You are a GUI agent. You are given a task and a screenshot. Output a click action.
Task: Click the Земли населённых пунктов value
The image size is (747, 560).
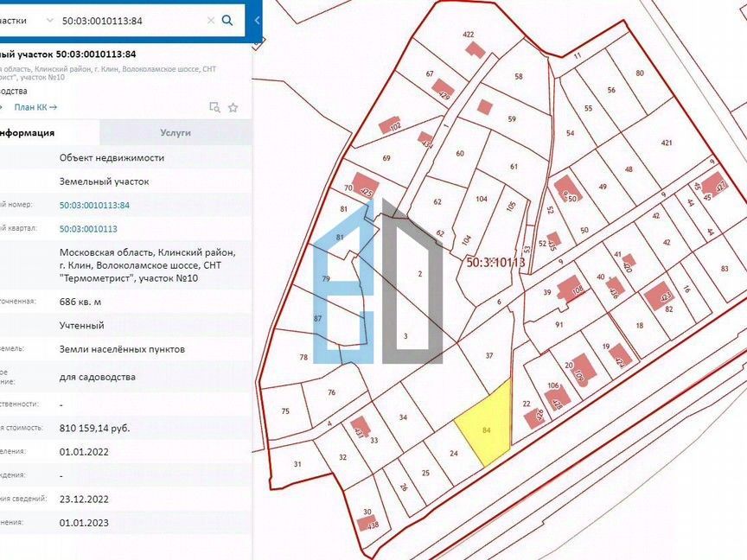122,349
